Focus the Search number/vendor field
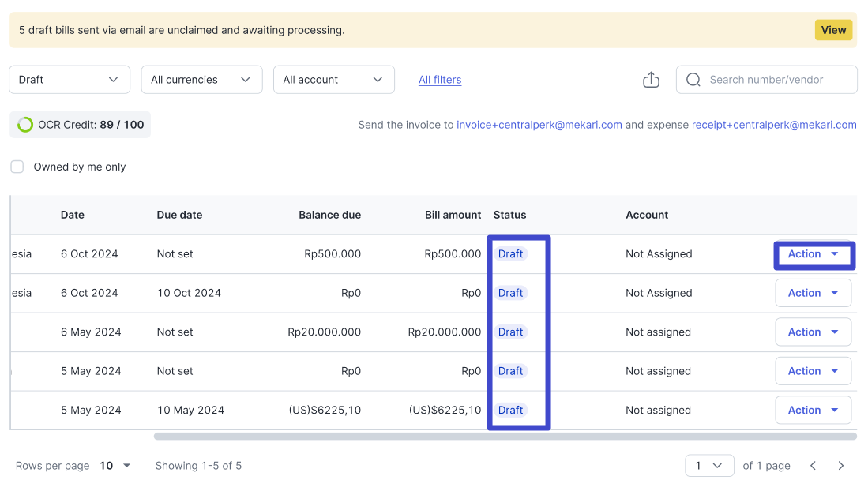Image resolution: width=868 pixels, height=480 pixels. 778,80
